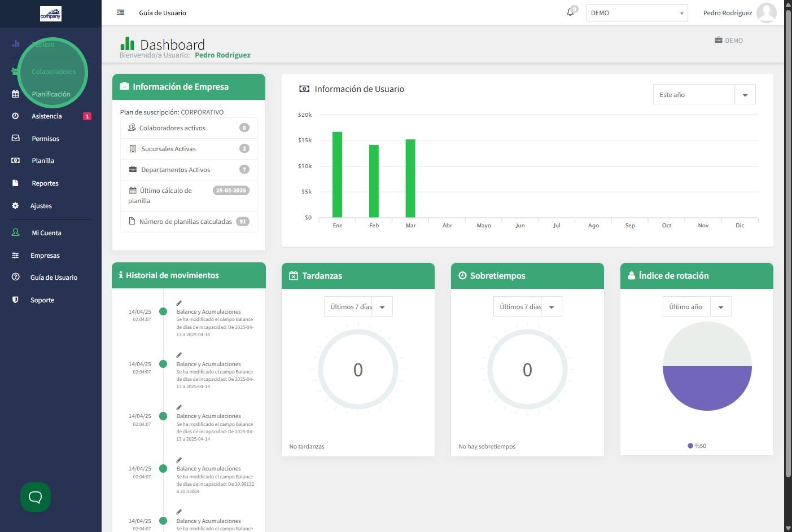This screenshot has width=792, height=532.
Task: Expand the Este año period dropdown
Action: click(x=745, y=95)
